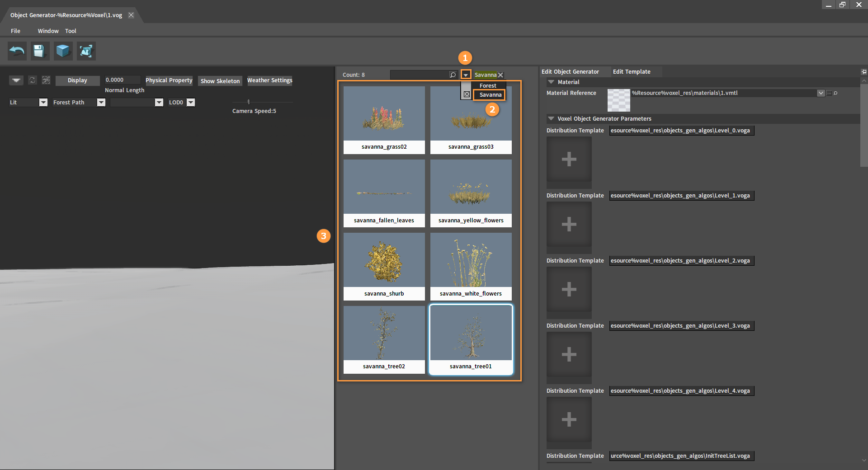
Task: Collapse the Material section
Action: pos(551,82)
